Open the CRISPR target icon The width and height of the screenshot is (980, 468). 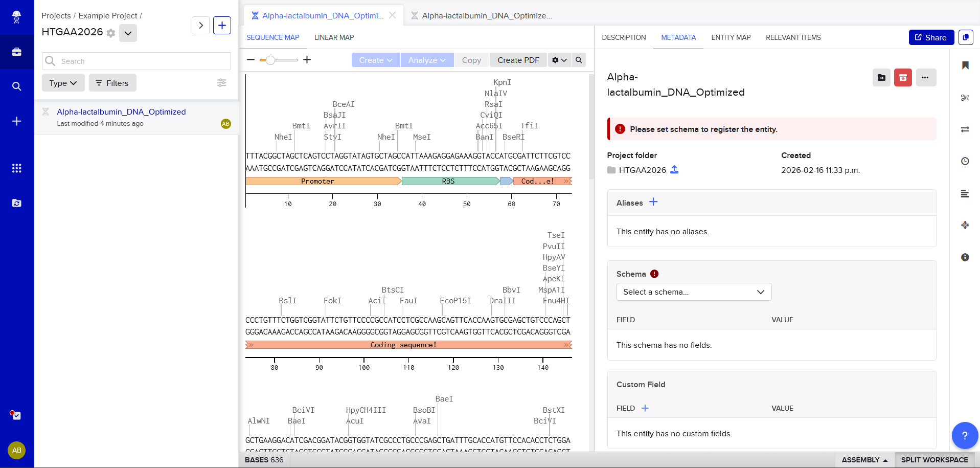pyautogui.click(x=965, y=225)
